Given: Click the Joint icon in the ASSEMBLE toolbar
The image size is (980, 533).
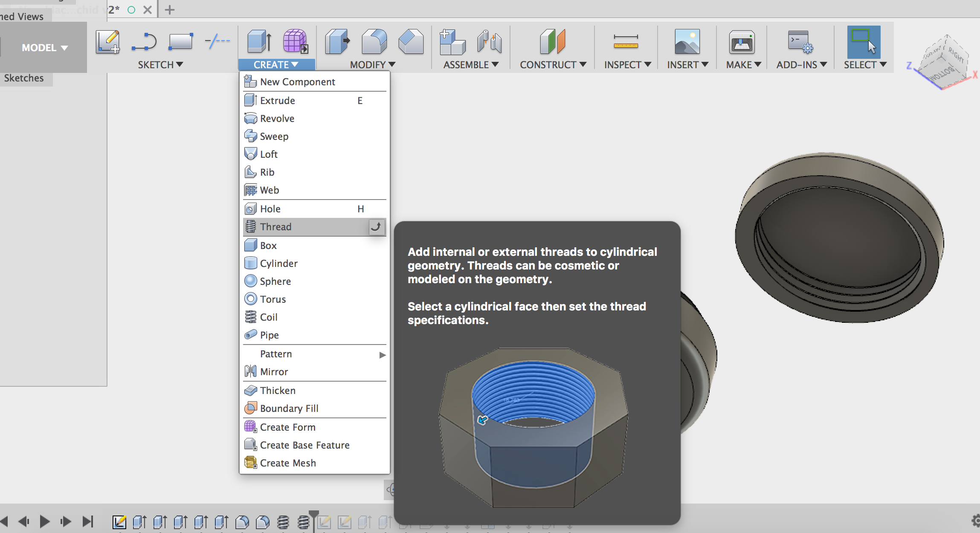Looking at the screenshot, I should coord(489,41).
